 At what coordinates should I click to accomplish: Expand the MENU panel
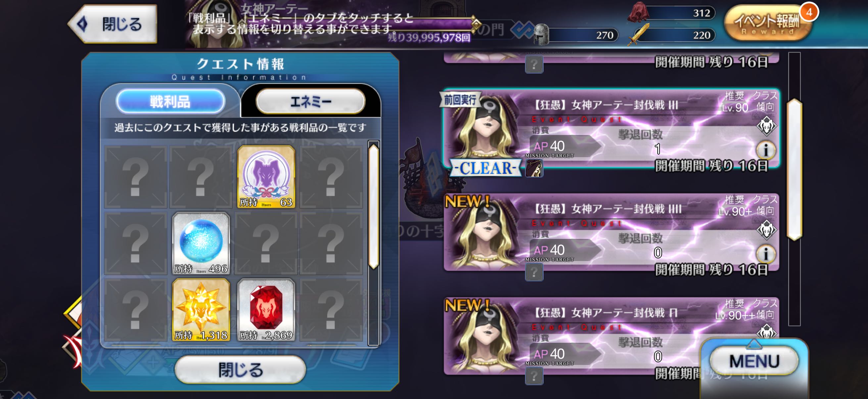(x=754, y=361)
